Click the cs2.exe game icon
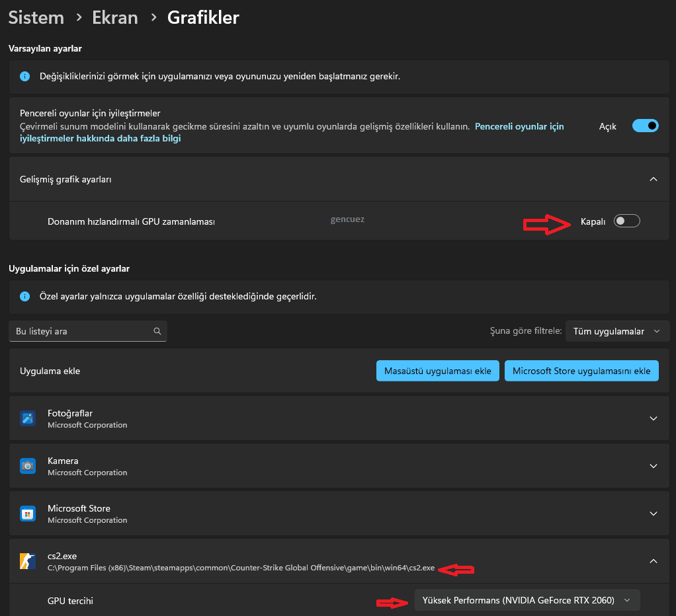Screen dimensions: 676x616 click(x=27, y=561)
